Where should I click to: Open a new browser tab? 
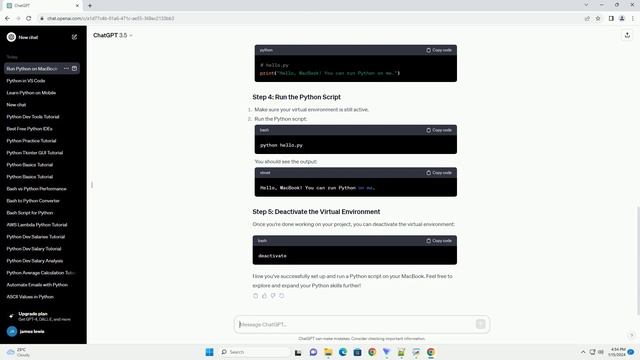pyautogui.click(x=90, y=6)
